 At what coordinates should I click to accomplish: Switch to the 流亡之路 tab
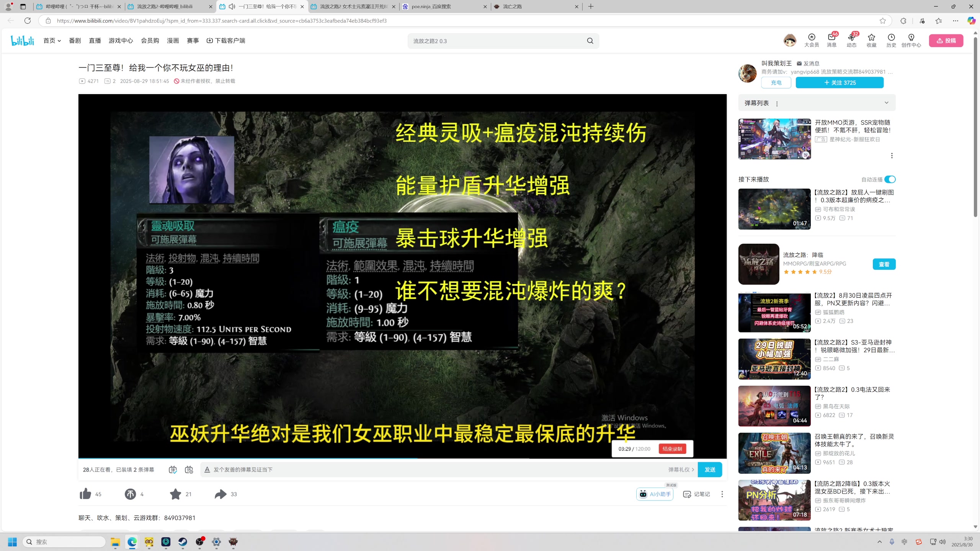[x=537, y=7]
